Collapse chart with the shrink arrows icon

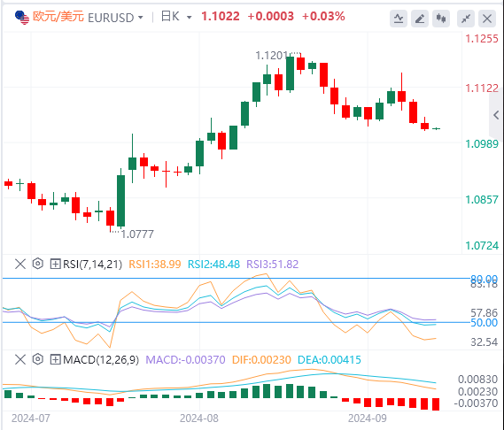click(x=466, y=19)
